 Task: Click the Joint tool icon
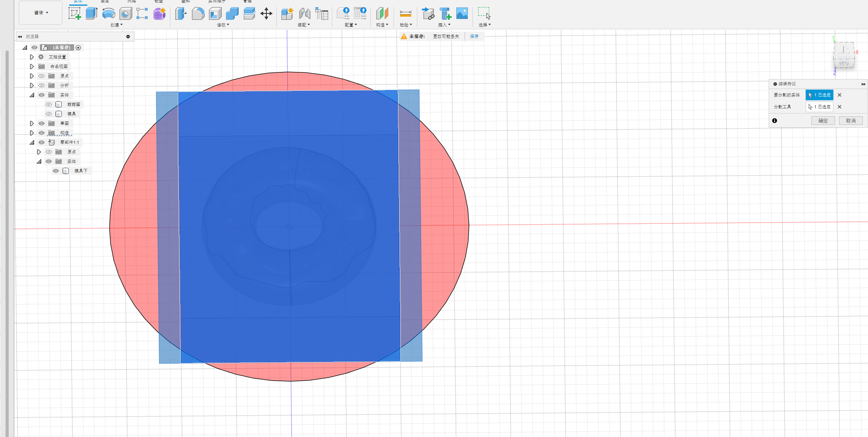304,13
